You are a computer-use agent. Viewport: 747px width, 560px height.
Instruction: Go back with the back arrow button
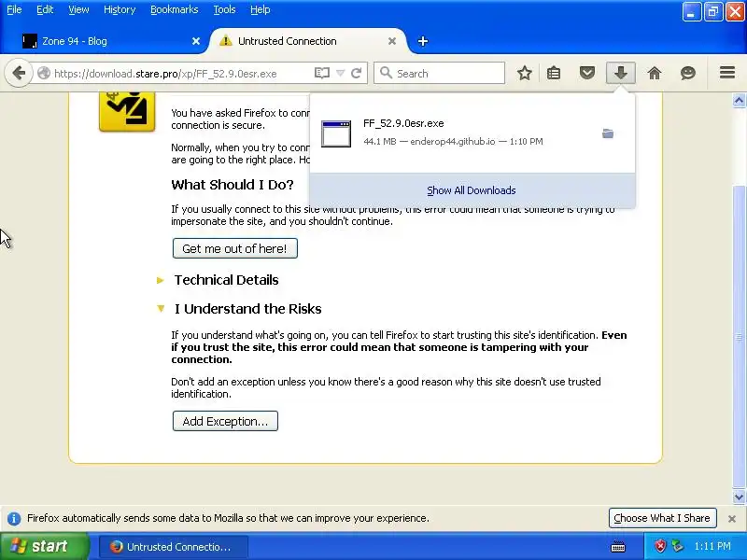(x=19, y=74)
